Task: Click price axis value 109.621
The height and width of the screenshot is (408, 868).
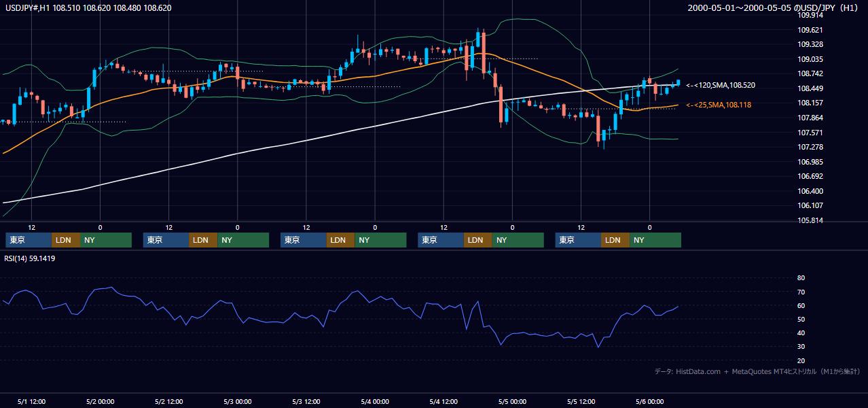Action: (810, 31)
